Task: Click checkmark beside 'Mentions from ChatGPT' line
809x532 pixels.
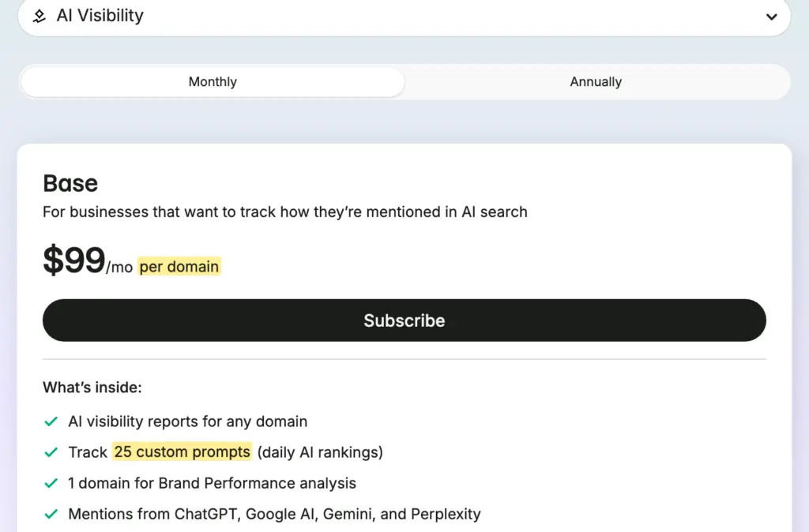Action: [x=51, y=514]
